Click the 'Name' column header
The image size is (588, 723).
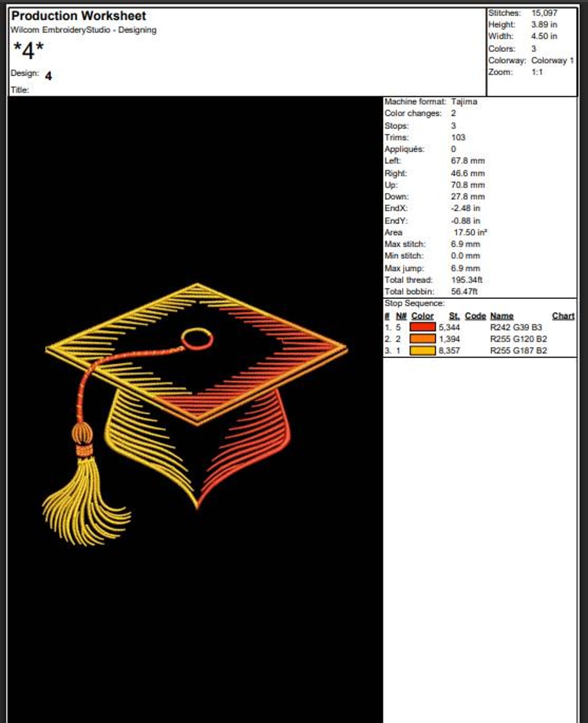click(502, 316)
